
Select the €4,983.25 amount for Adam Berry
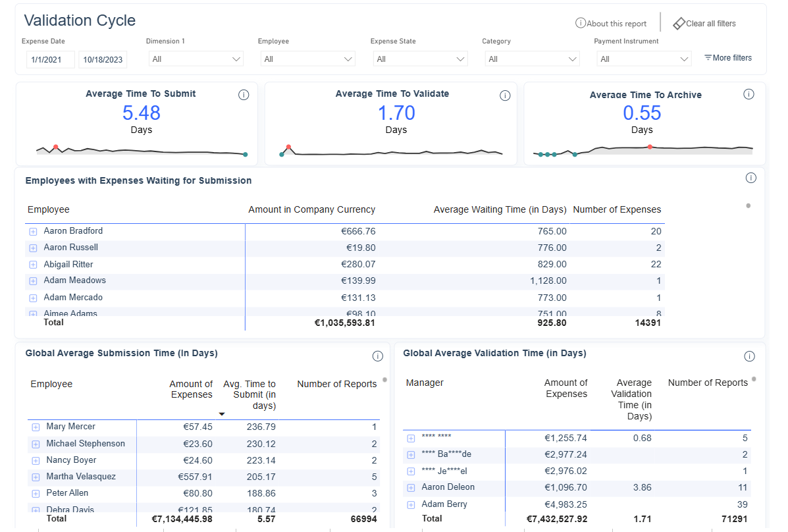(566, 504)
